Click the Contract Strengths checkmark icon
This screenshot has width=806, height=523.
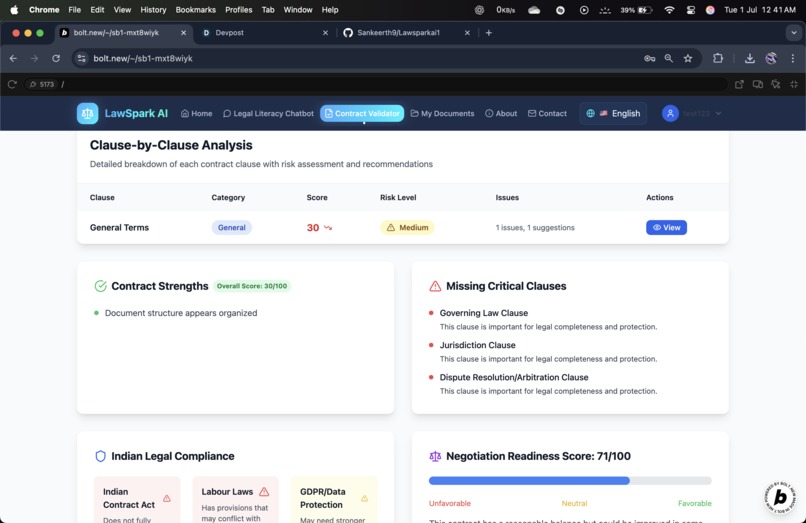(x=100, y=286)
